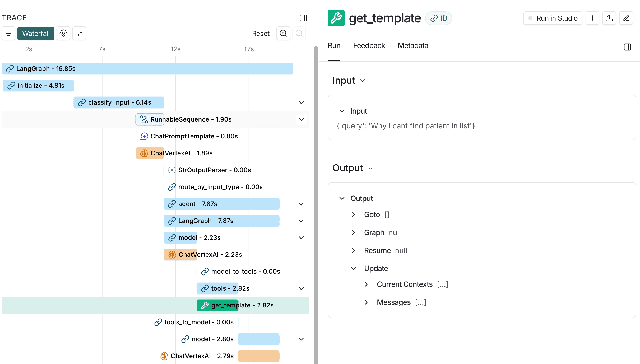Zoom out on the waterfall timeline
Screen dimensions: 640x364
pos(299,33)
